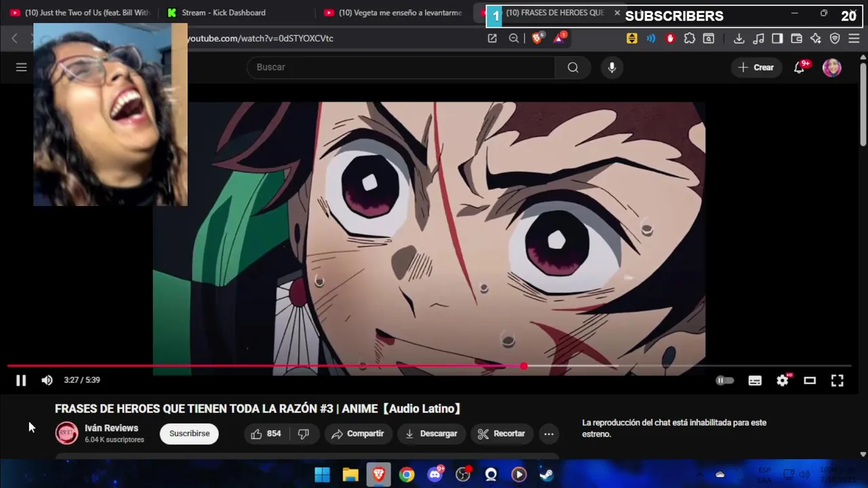The image size is (868, 488).
Task: Click the Buscar search field
Action: click(401, 67)
